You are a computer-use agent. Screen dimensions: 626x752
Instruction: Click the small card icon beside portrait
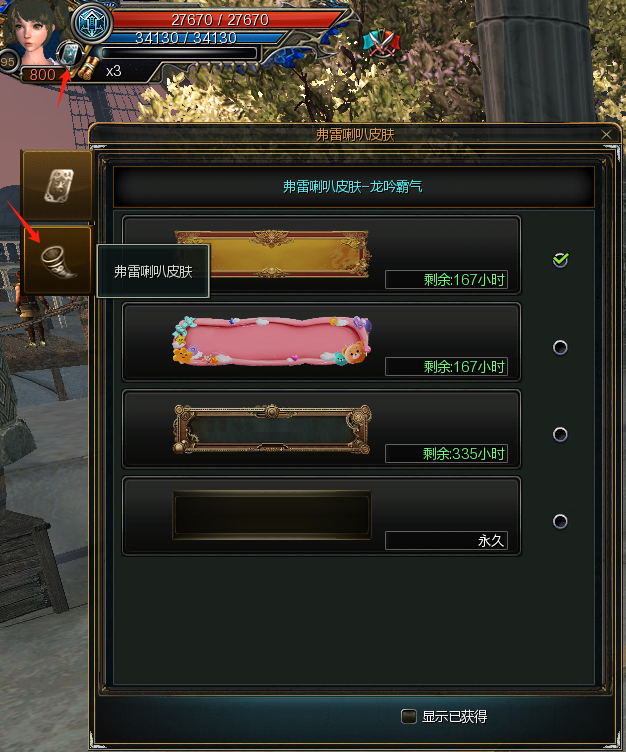tap(70, 54)
